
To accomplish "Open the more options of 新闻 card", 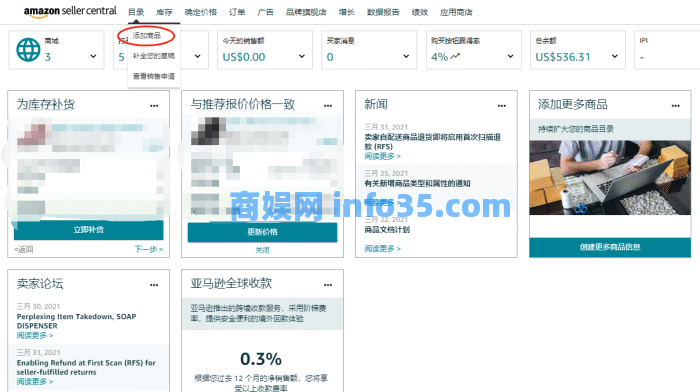I will 502,106.
